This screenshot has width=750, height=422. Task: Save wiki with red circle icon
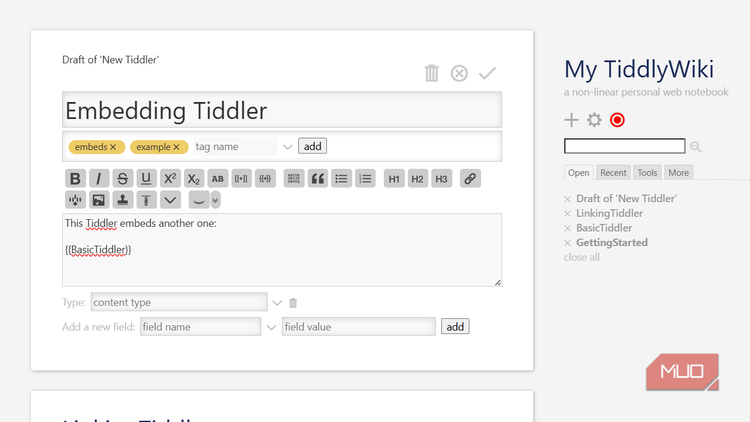pos(617,120)
